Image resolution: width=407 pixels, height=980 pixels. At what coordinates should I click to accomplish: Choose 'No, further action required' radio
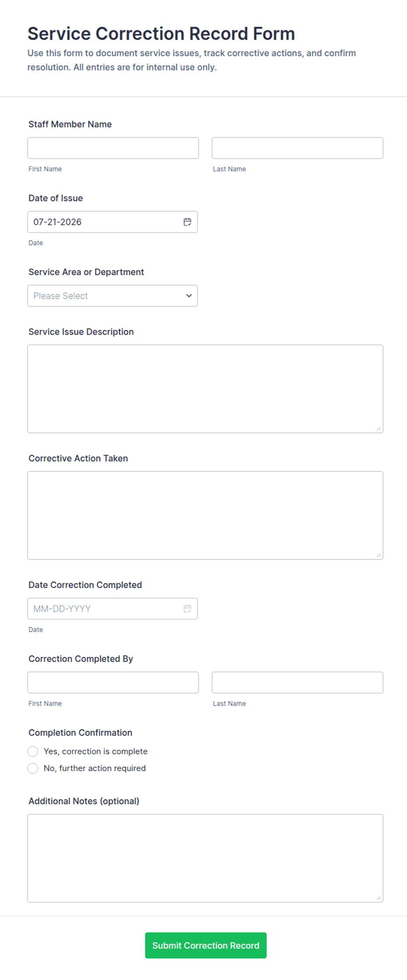pos(33,768)
